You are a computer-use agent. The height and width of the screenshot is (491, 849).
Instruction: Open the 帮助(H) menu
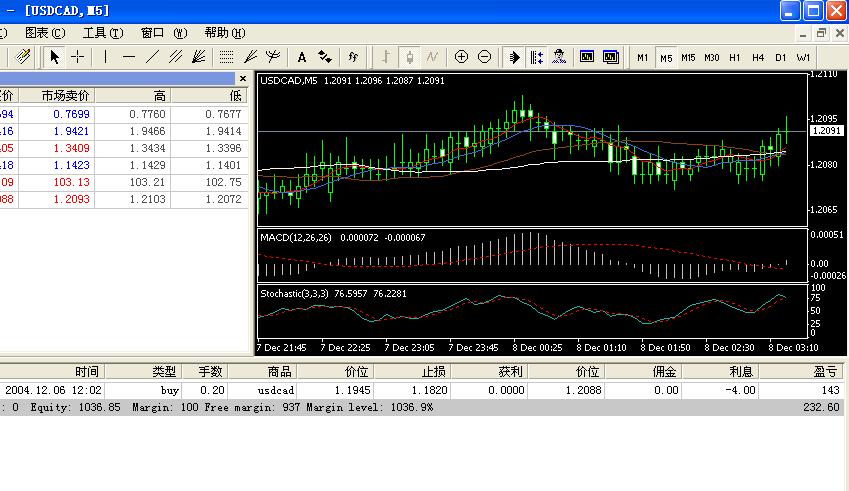225,33
